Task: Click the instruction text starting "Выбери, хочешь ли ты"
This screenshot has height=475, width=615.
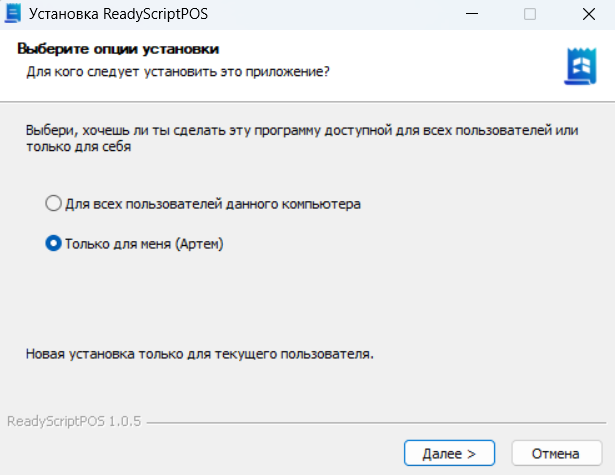Action: click(302, 138)
